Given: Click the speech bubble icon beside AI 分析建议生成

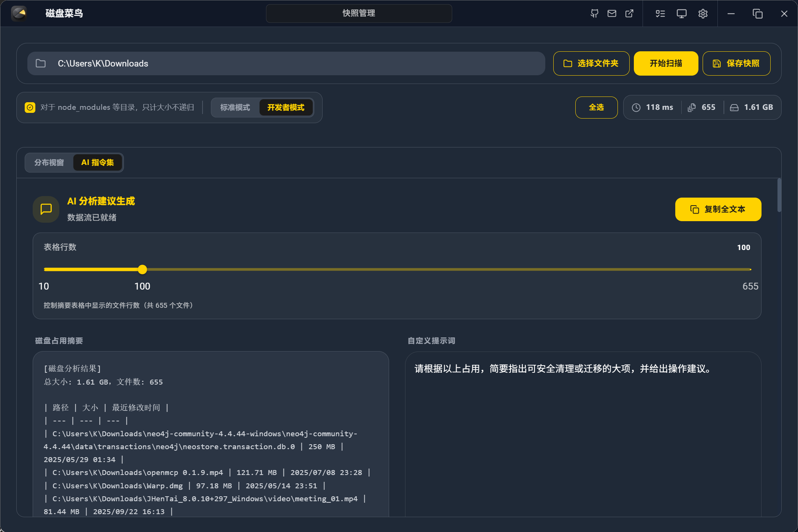Looking at the screenshot, I should click(46, 209).
